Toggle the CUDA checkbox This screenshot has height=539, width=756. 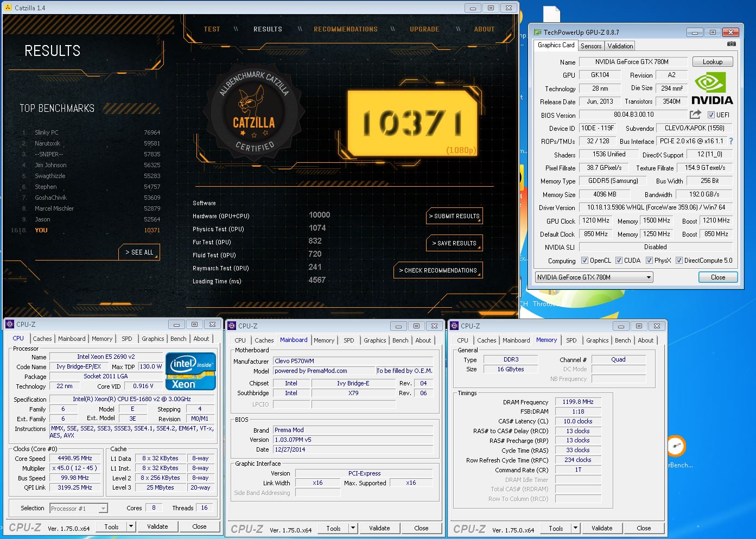point(619,261)
